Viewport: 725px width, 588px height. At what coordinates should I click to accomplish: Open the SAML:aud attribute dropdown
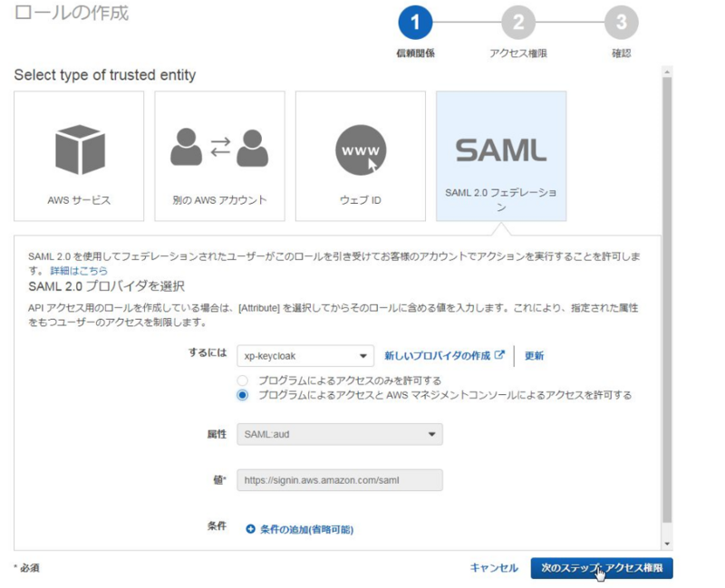coord(340,434)
